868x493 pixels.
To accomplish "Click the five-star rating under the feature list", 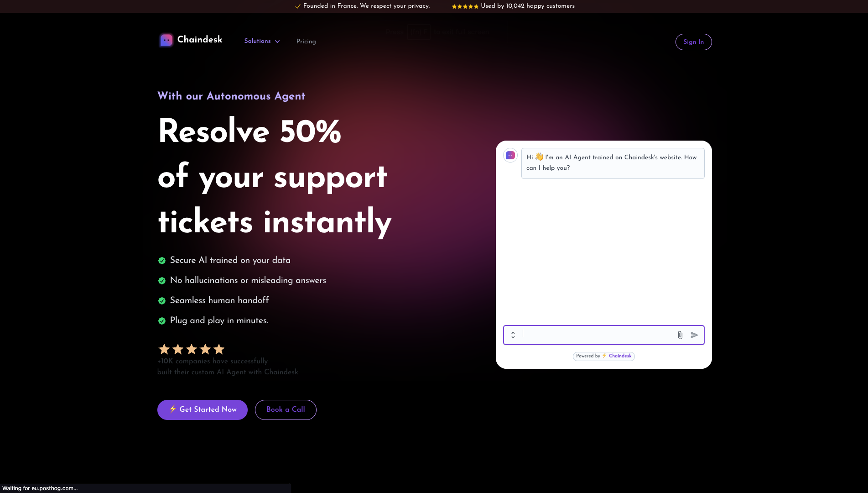I will coord(192,349).
